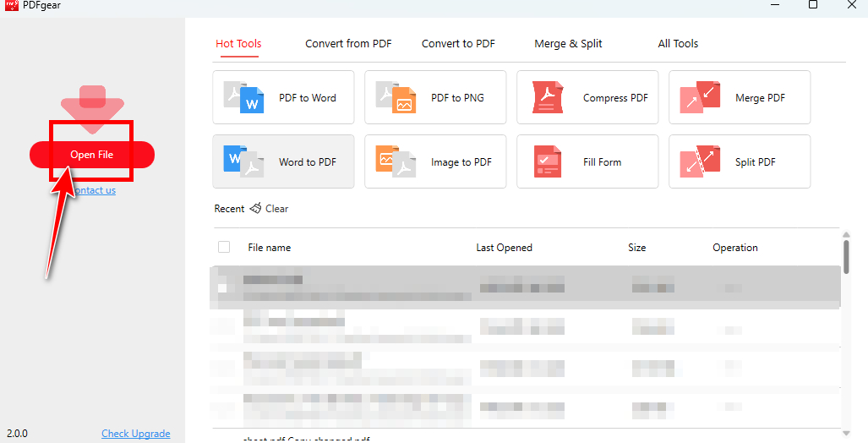Open the Convert from PDF tab
This screenshot has width=868, height=443.
[x=348, y=43]
